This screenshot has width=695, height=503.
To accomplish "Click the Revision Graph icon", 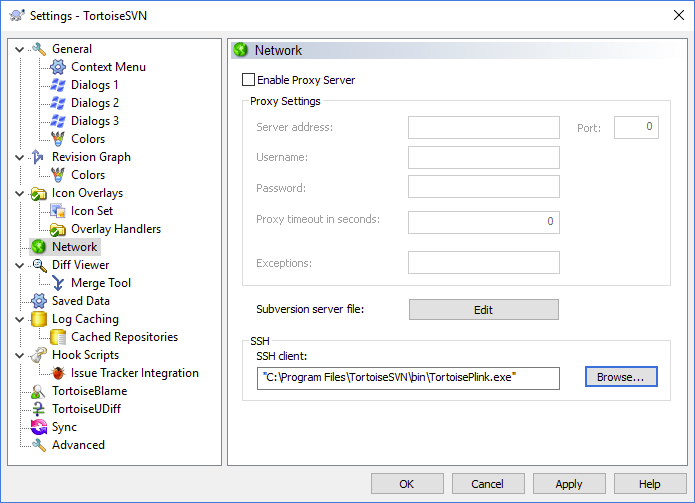I will [x=39, y=157].
